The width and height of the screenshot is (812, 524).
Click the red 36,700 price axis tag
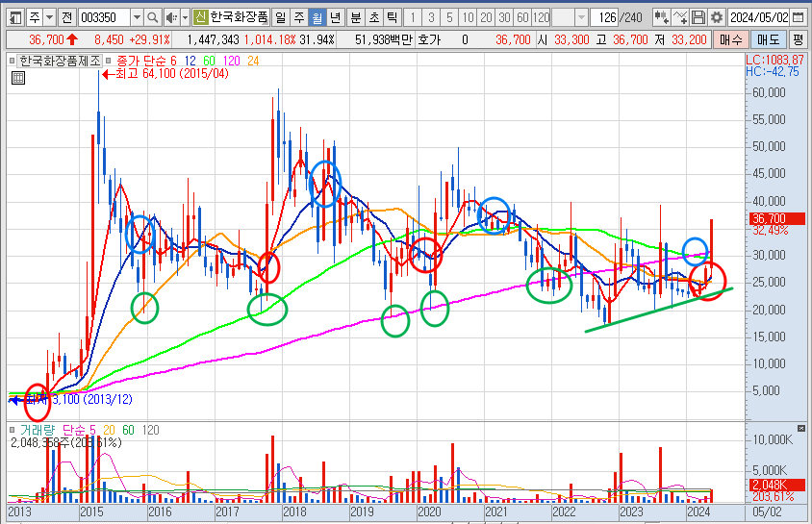(776, 219)
